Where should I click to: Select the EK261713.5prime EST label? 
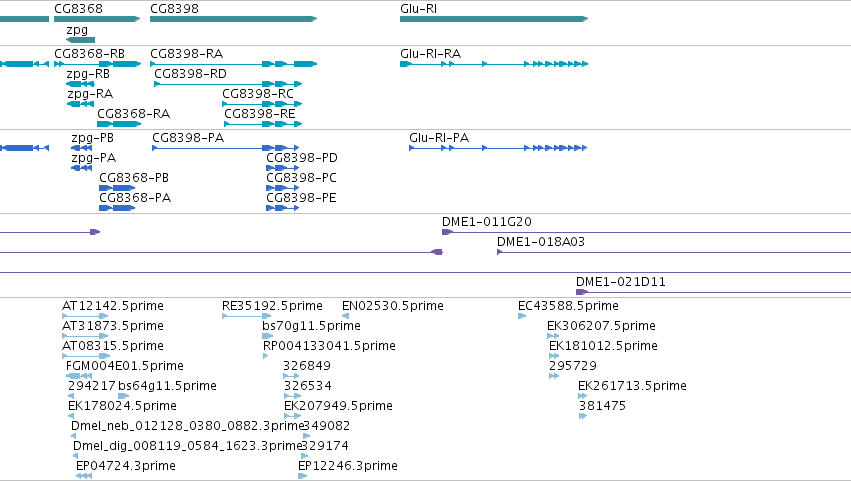(x=632, y=387)
